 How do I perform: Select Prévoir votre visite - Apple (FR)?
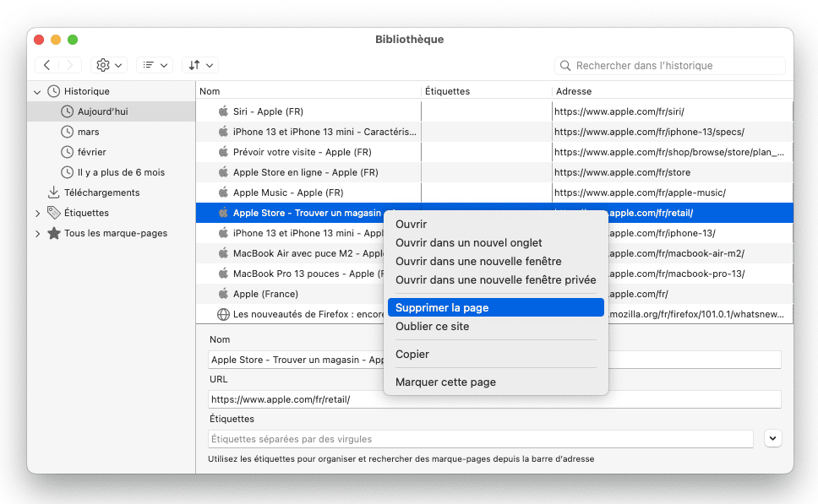point(494,152)
